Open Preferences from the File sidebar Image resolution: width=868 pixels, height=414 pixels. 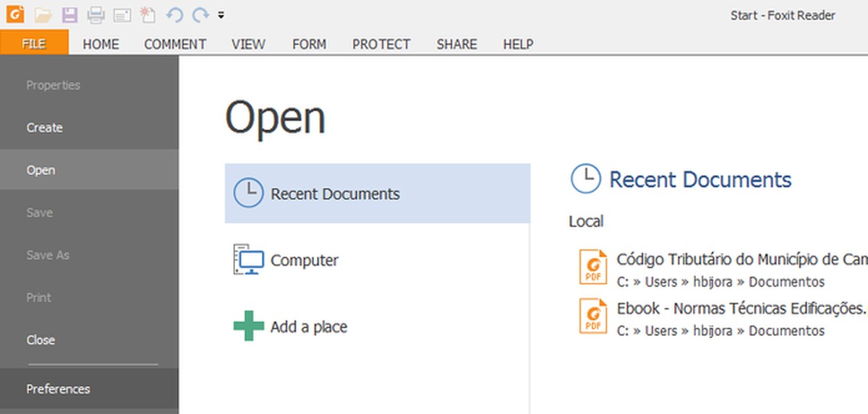[x=89, y=389]
